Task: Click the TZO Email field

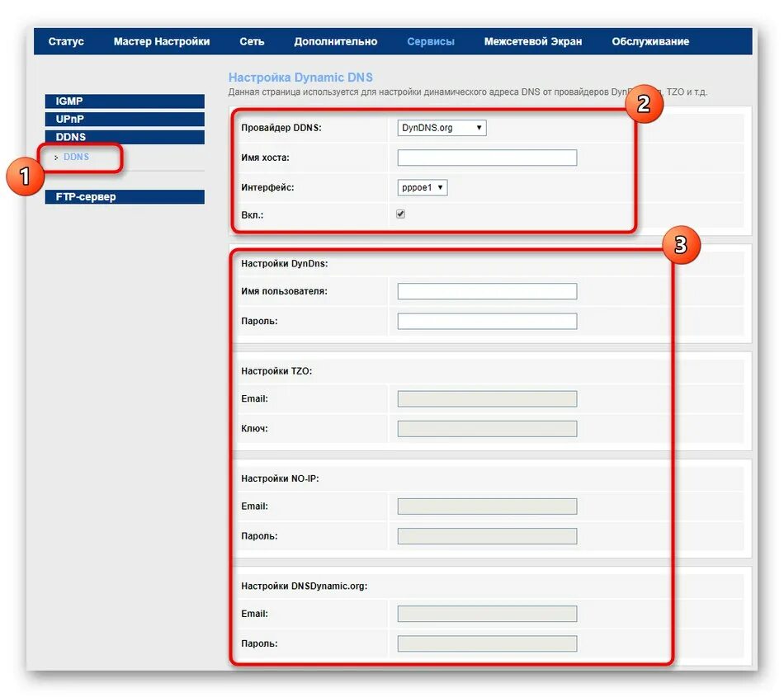Action: click(x=487, y=398)
